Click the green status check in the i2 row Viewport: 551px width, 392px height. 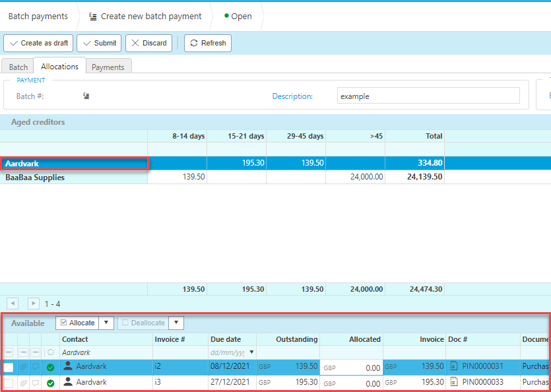point(50,367)
